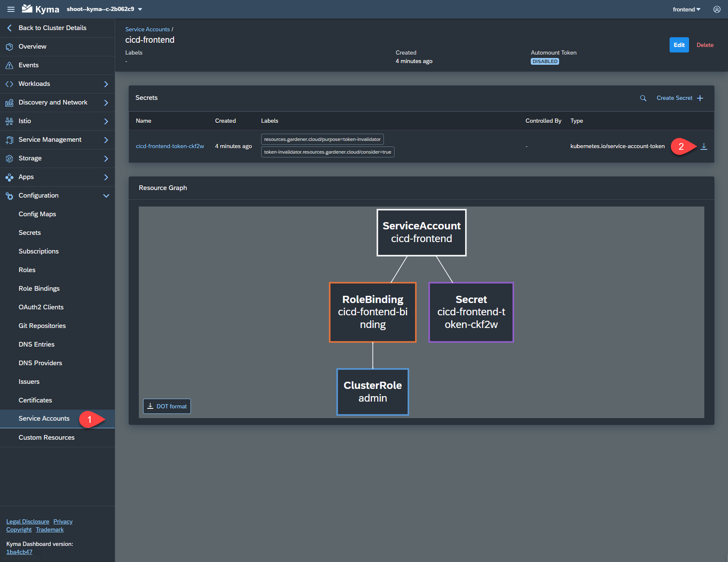
Task: Expand the Service Management chevron
Action: [106, 140]
